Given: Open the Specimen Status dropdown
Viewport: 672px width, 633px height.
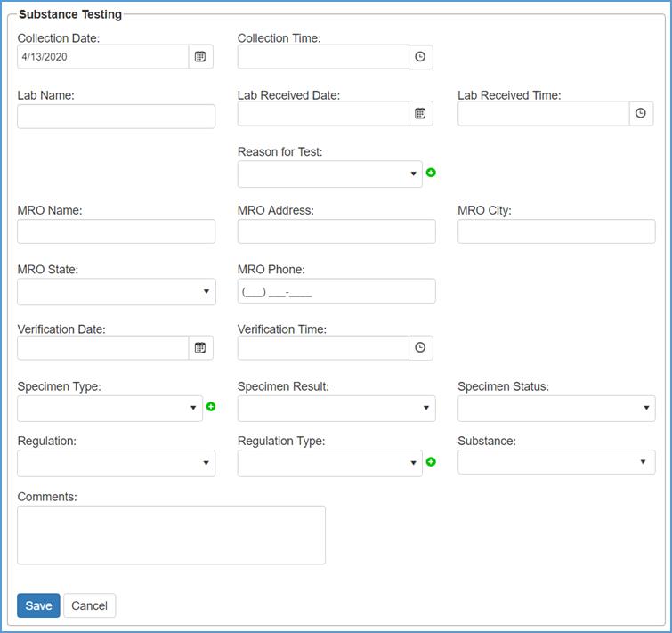Looking at the screenshot, I should [x=556, y=409].
